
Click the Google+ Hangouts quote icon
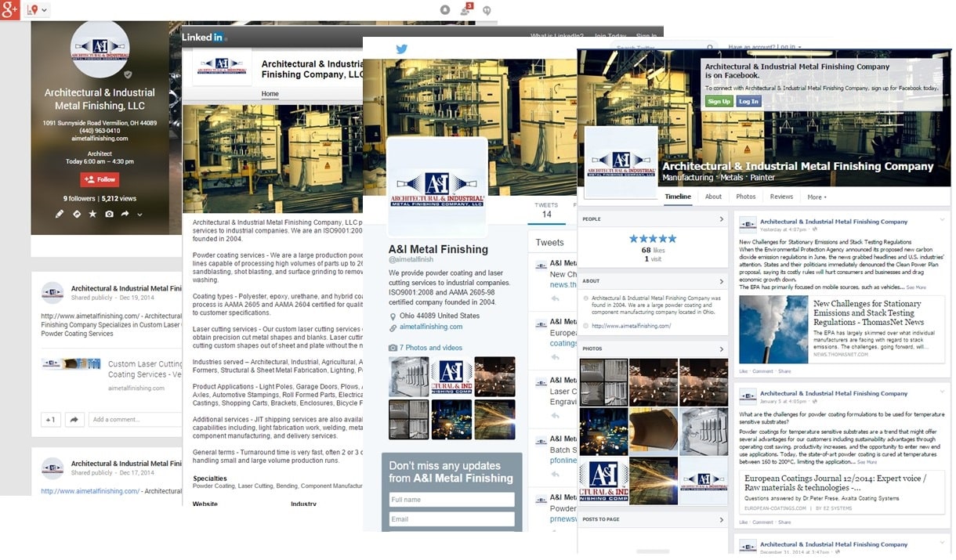487,11
